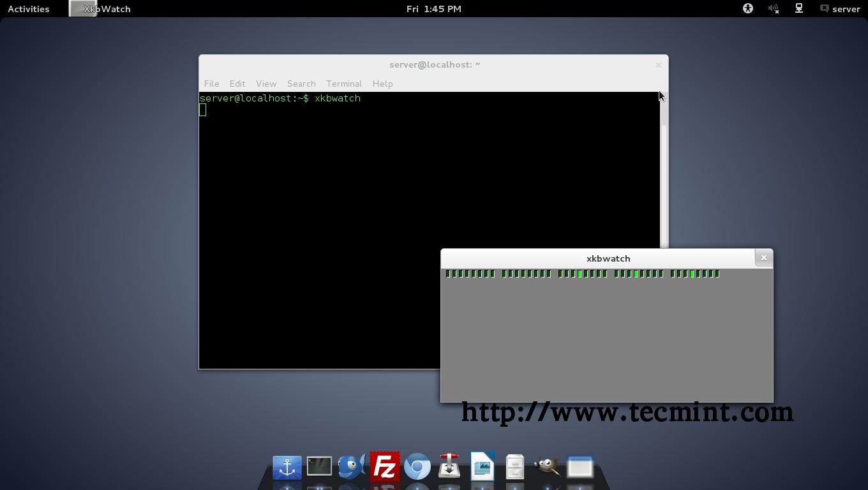Image resolution: width=868 pixels, height=490 pixels.
Task: Open the volume menu in the top bar
Action: coord(774,9)
